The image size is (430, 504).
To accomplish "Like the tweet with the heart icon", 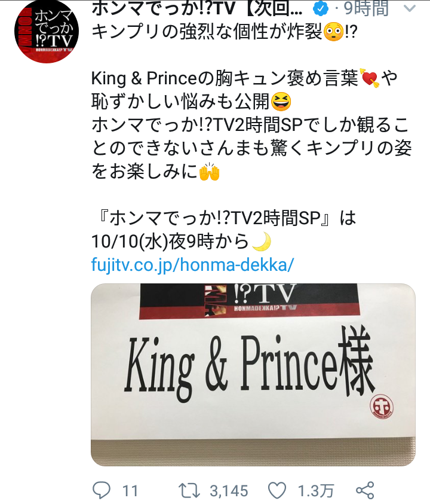I will [x=277, y=491].
